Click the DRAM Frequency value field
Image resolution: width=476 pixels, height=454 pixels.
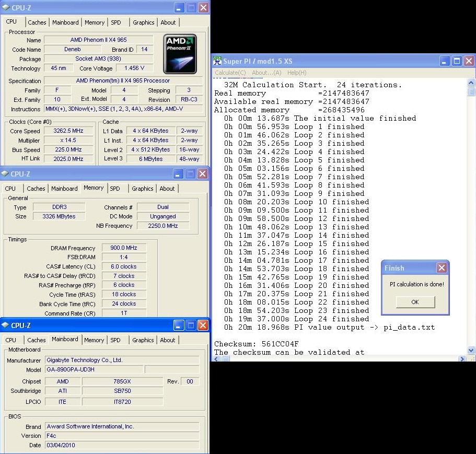pyautogui.click(x=124, y=248)
